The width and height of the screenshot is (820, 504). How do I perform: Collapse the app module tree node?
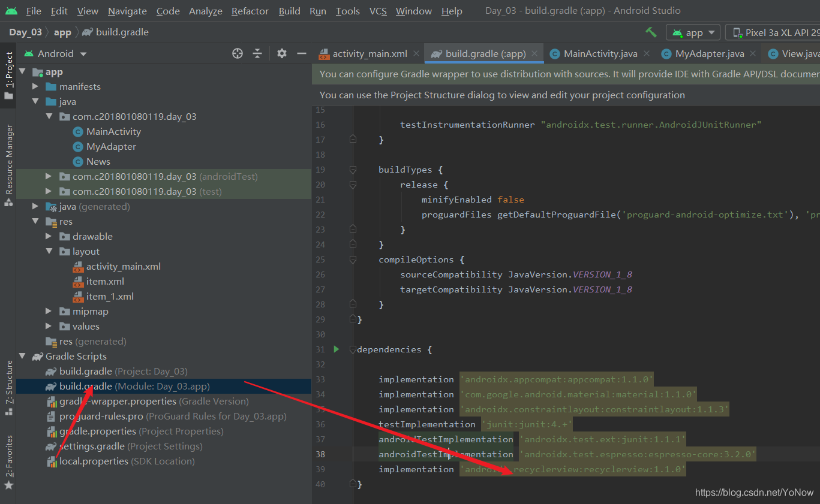click(22, 72)
